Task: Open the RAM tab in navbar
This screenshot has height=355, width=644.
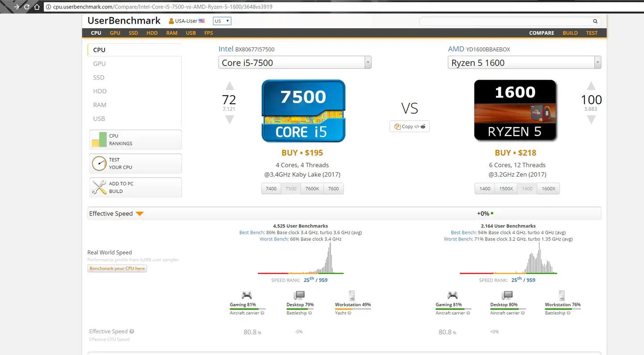Action: click(172, 33)
